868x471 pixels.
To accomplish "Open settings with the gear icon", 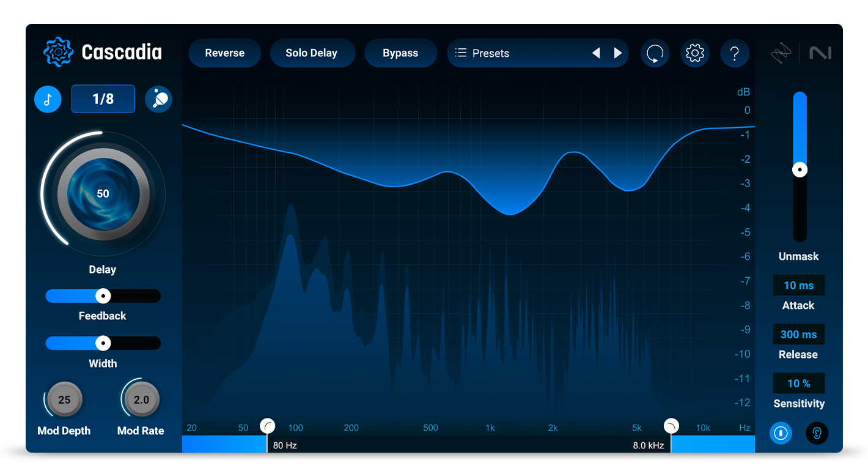I will point(695,53).
